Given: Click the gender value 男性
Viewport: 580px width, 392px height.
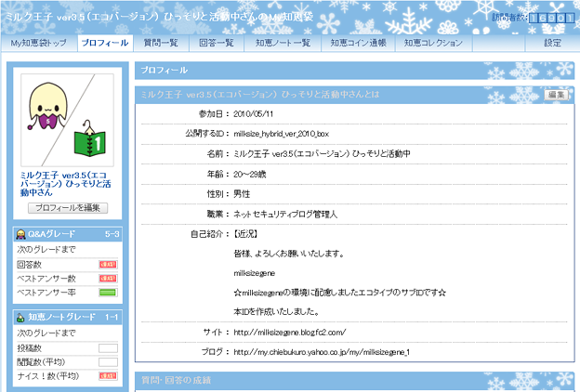Looking at the screenshot, I should (x=242, y=194).
